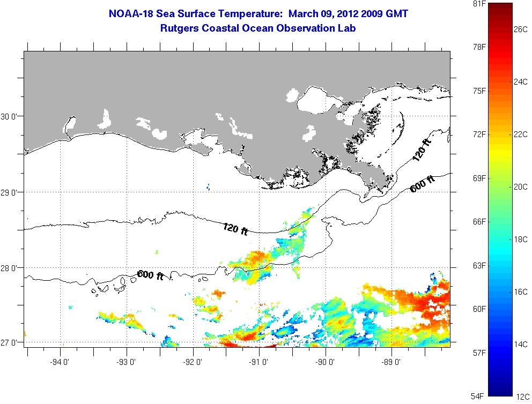This screenshot has width=532, height=404.
Task: Click the '-94 0'' longitude label
Action: click(x=60, y=362)
